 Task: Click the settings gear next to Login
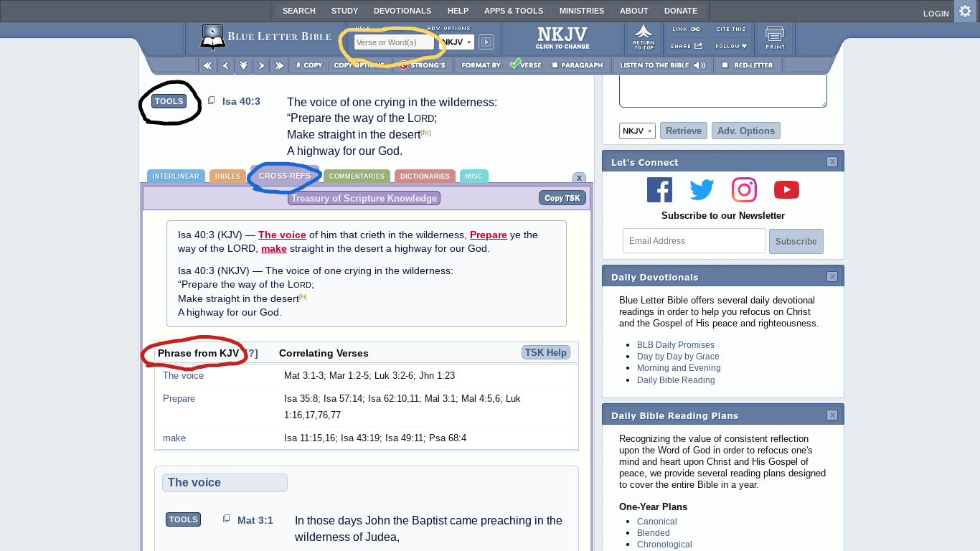click(966, 11)
